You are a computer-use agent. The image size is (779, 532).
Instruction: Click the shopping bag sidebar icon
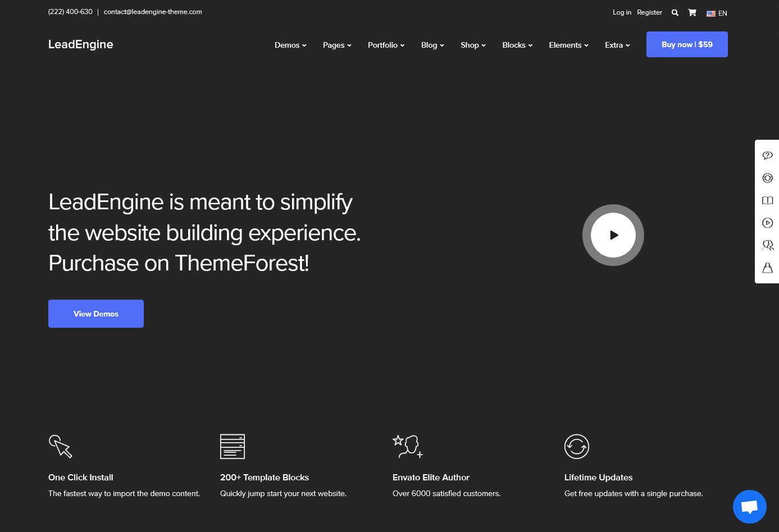(x=767, y=268)
